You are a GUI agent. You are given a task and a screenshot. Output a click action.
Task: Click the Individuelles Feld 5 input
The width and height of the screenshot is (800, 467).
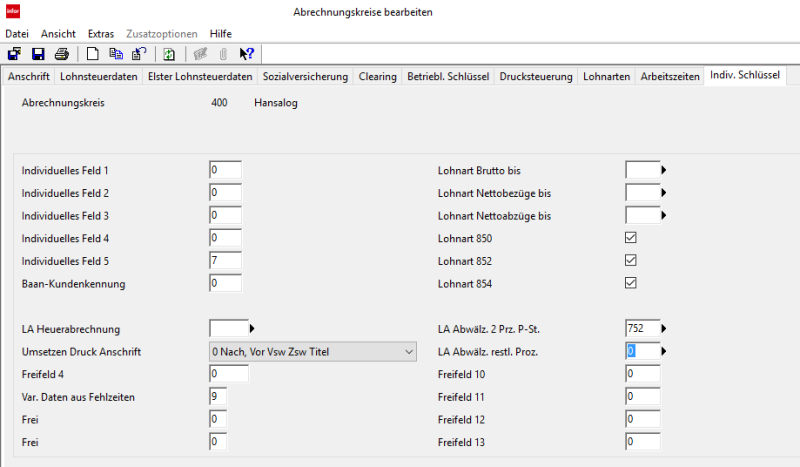click(x=225, y=260)
